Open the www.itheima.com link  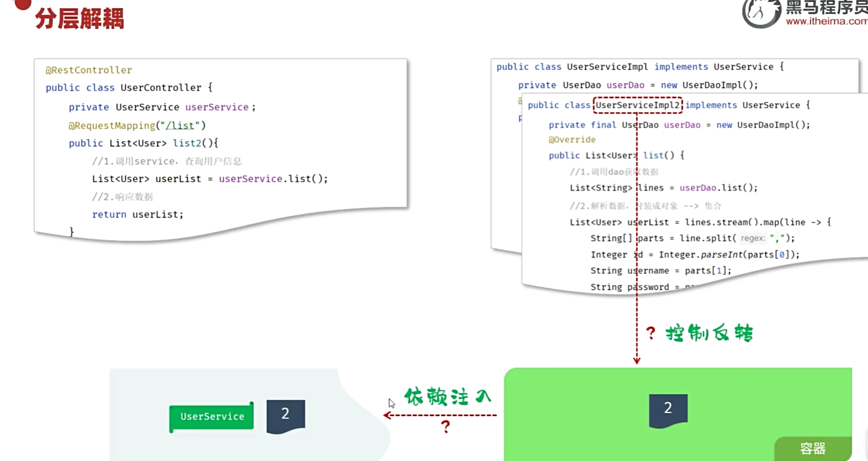tap(826, 21)
